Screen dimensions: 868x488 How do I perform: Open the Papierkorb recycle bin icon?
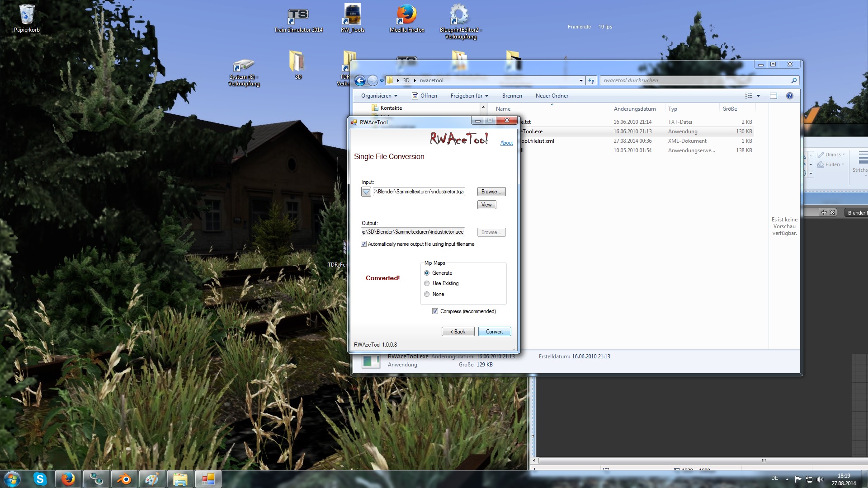tap(27, 19)
